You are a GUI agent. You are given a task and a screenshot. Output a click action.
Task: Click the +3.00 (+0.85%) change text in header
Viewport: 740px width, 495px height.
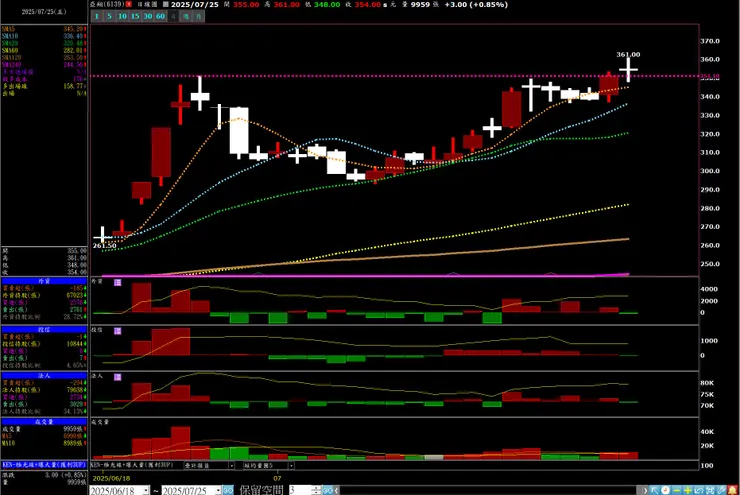point(476,4)
